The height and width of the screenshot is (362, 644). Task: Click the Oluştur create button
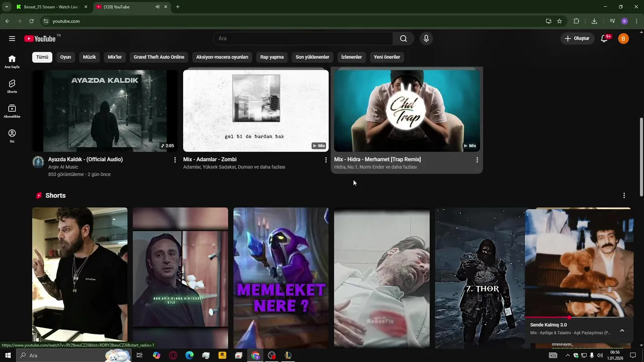point(578,39)
